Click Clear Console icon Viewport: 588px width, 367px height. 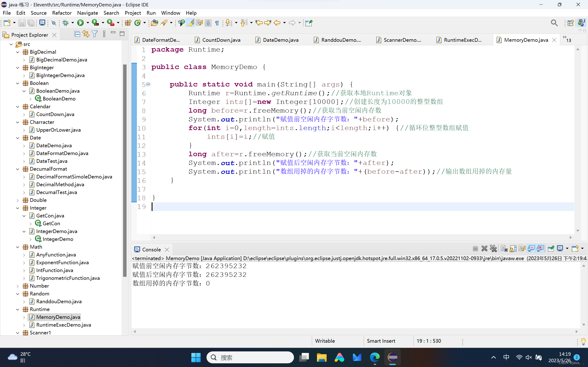(504, 248)
